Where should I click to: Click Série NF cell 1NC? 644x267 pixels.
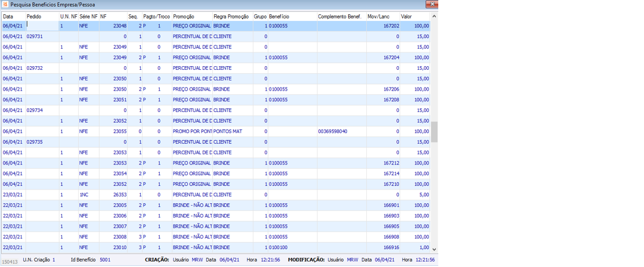(x=89, y=195)
